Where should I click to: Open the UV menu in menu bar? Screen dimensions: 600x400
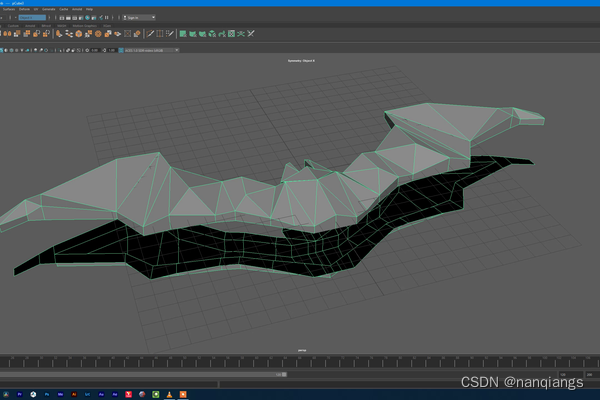tap(36, 9)
